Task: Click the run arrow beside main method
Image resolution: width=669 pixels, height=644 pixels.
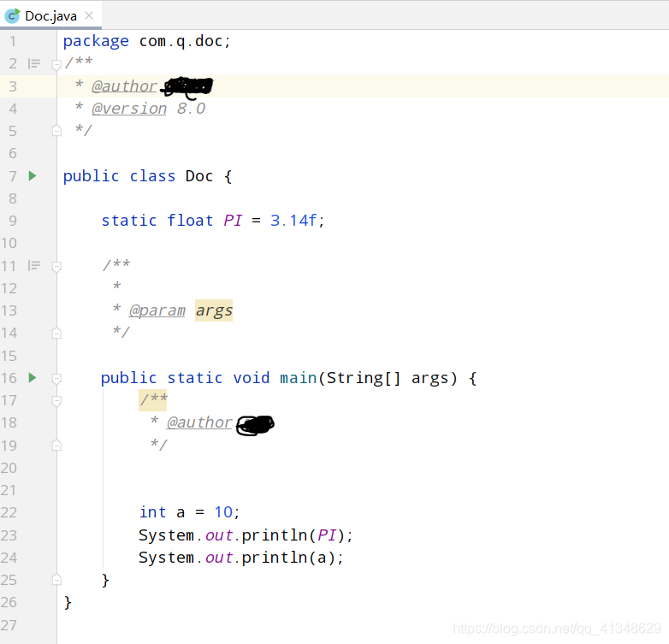Action: tap(33, 377)
